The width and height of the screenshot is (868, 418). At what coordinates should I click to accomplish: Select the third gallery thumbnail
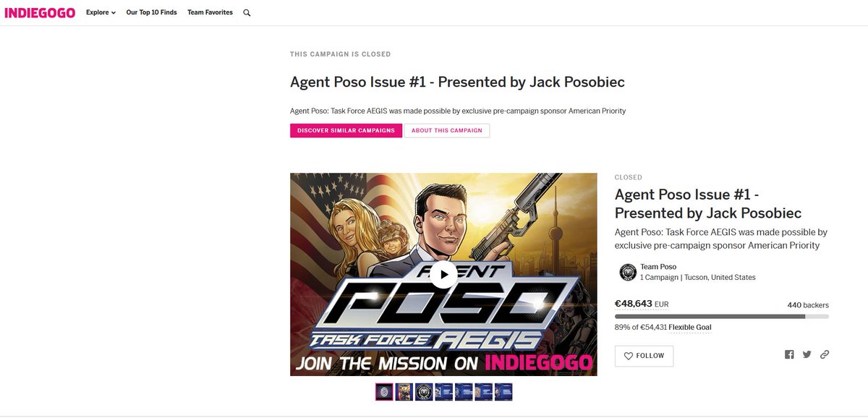pyautogui.click(x=424, y=392)
